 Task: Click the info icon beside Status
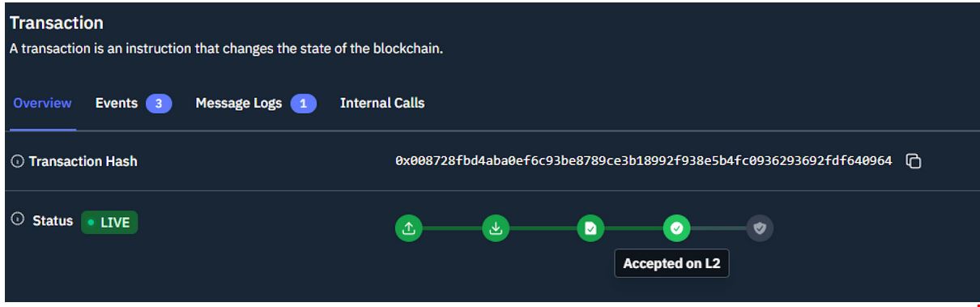(x=18, y=220)
